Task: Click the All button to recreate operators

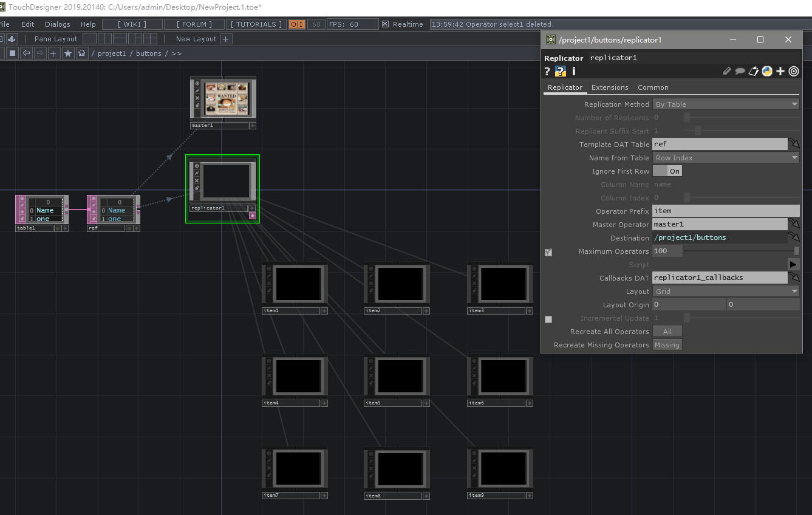Action: click(667, 331)
